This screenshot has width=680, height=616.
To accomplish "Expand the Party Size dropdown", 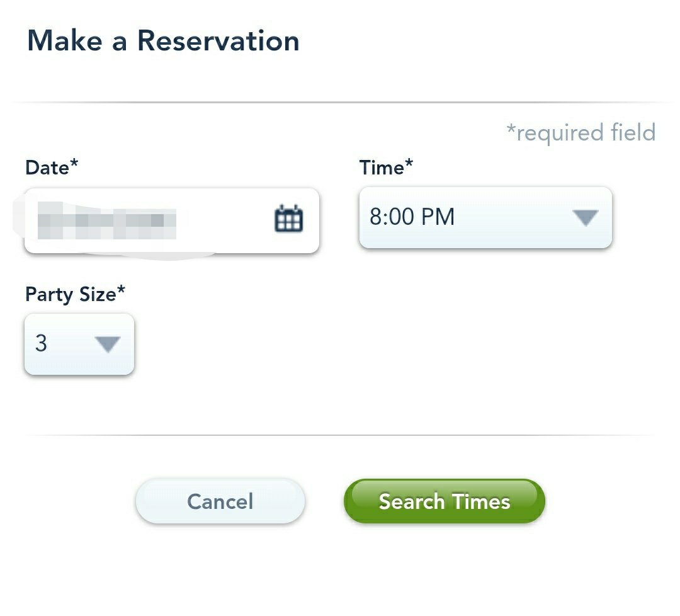I will [x=79, y=344].
